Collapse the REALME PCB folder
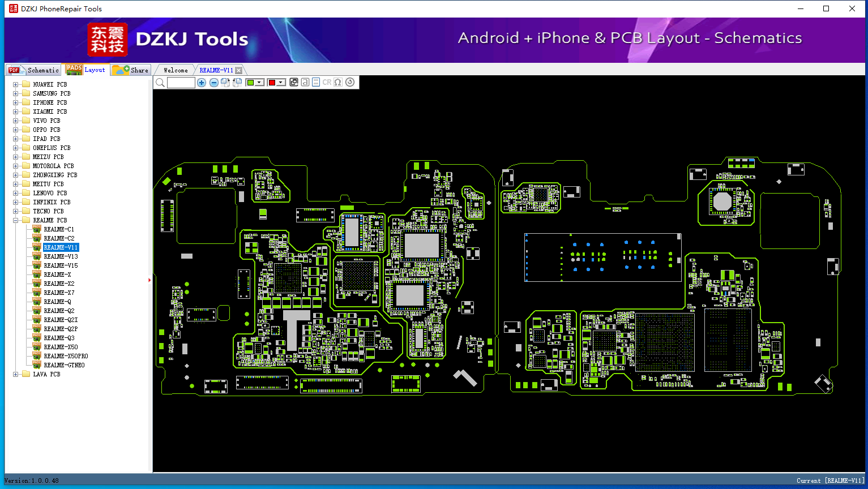Viewport: 868px width, 489px height. coord(16,220)
